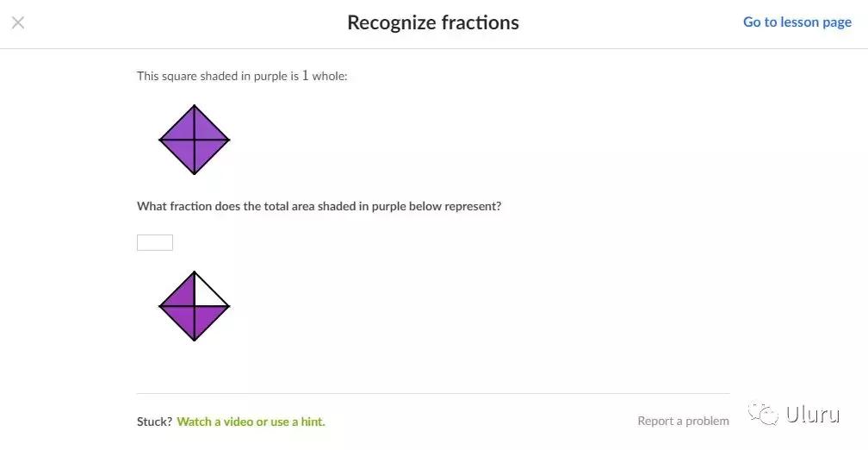Click the WeChat logo beside Uluru
Viewport: 868px width, 450px height.
coord(763,415)
